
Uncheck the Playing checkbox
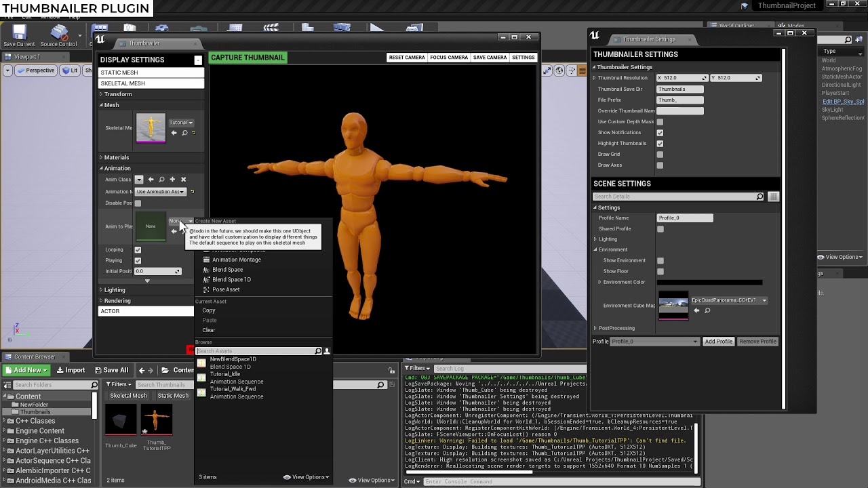pyautogui.click(x=138, y=260)
